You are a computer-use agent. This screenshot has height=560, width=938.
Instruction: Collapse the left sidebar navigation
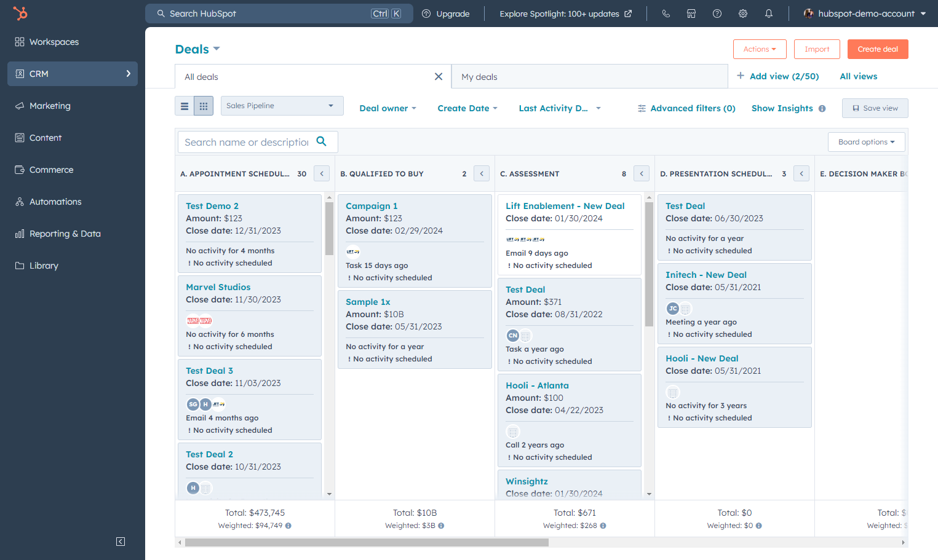tap(121, 542)
